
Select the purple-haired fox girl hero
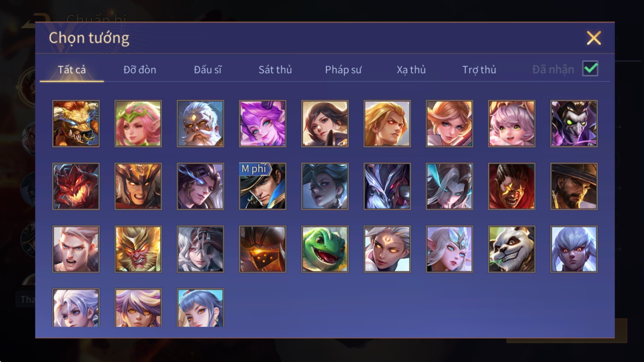point(262,123)
